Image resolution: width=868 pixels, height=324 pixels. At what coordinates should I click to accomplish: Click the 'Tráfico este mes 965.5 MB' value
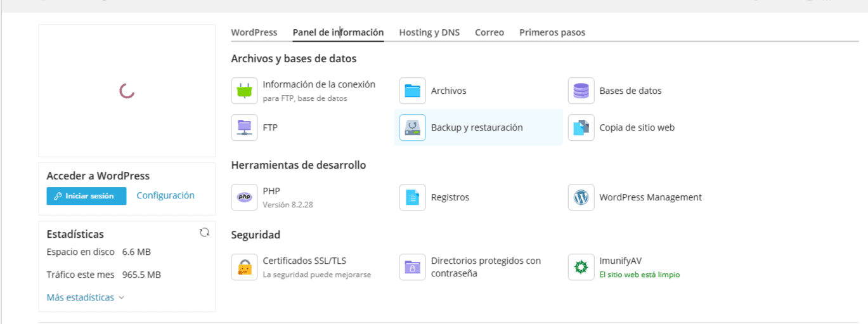[x=141, y=275]
